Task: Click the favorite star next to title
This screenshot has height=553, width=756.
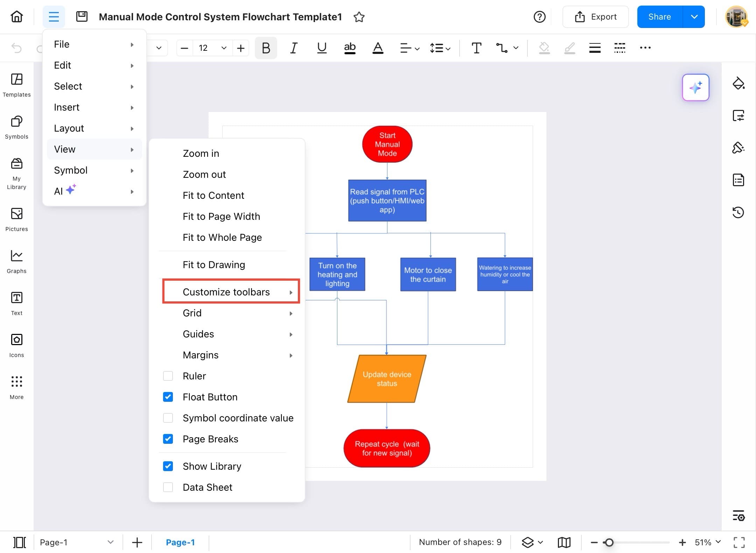Action: [x=359, y=17]
